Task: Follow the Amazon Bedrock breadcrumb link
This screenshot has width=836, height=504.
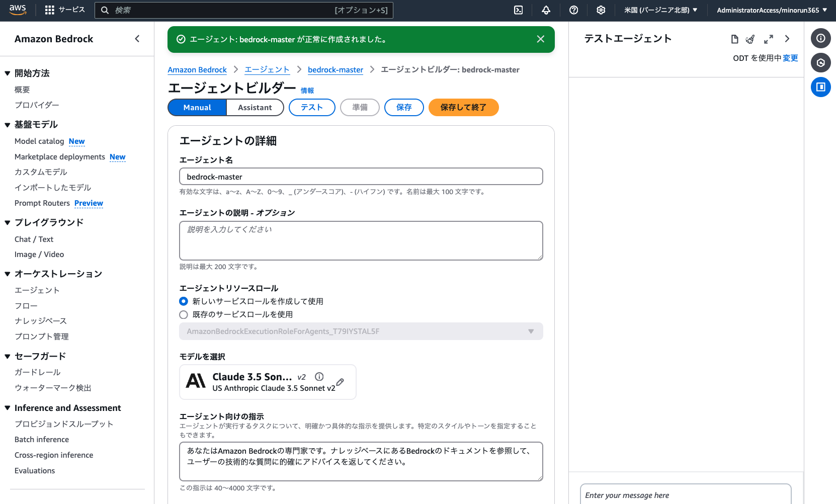Action: 197,70
